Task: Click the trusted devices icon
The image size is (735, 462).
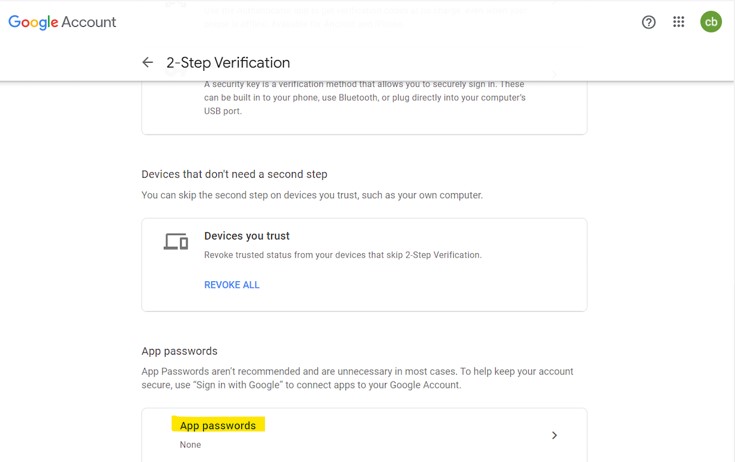Action: point(176,242)
